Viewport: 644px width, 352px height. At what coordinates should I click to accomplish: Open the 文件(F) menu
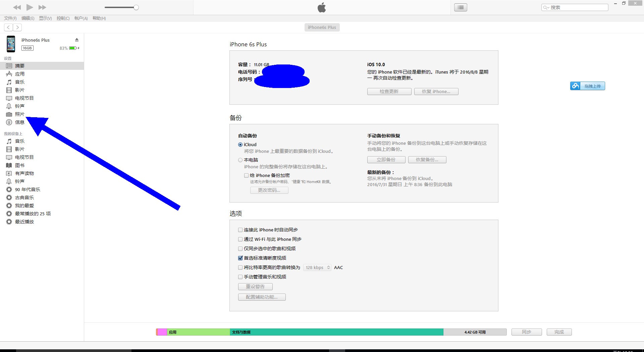click(x=10, y=18)
